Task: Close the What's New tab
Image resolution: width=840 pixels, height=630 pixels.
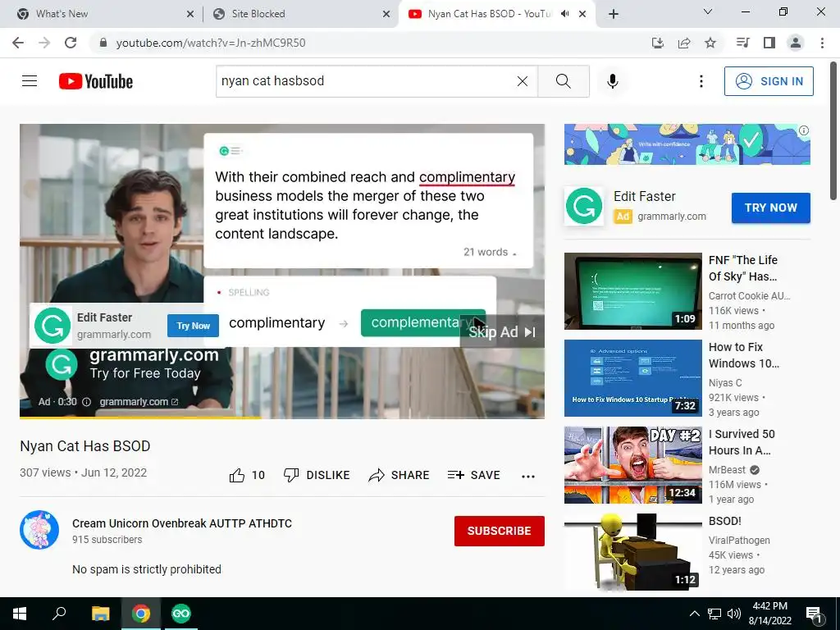Action: (190, 14)
